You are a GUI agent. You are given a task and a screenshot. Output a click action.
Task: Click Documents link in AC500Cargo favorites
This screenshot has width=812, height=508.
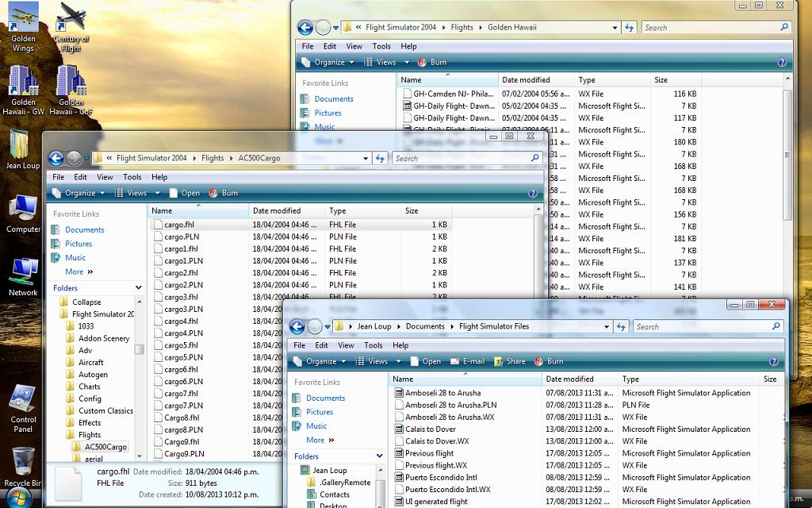tap(84, 229)
